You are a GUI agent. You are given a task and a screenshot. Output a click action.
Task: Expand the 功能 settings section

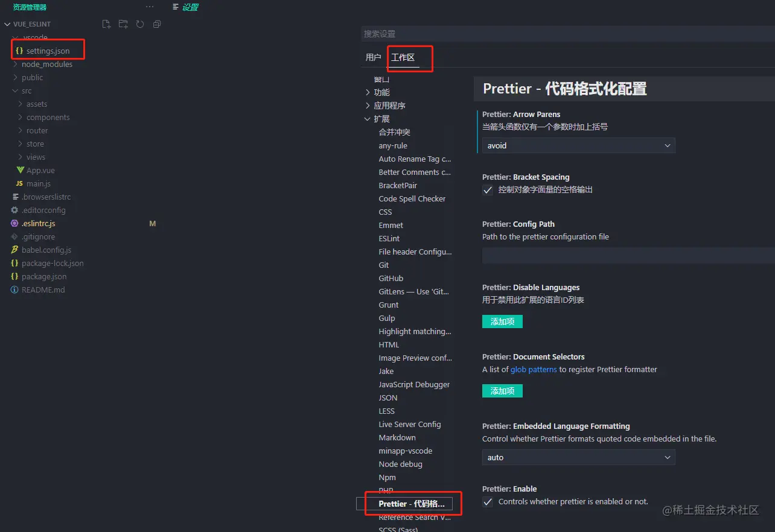[368, 92]
